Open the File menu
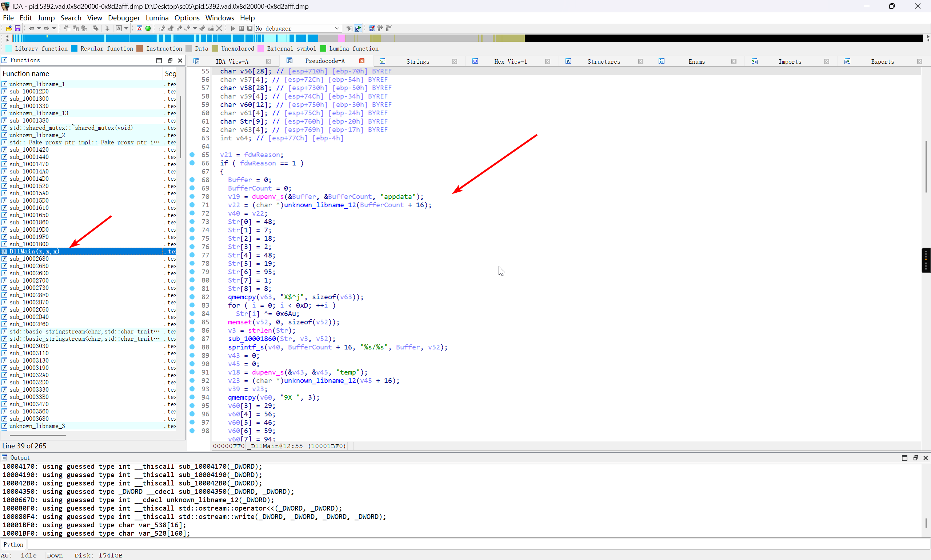The image size is (931, 560). click(8, 18)
